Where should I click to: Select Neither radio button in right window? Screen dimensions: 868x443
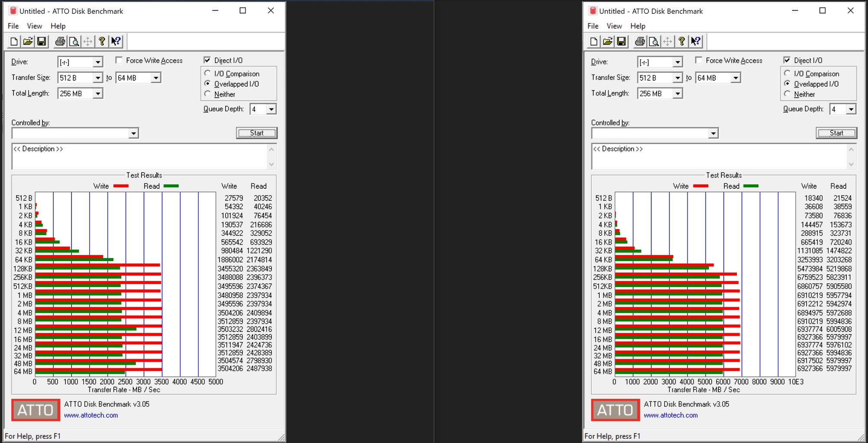pyautogui.click(x=787, y=94)
